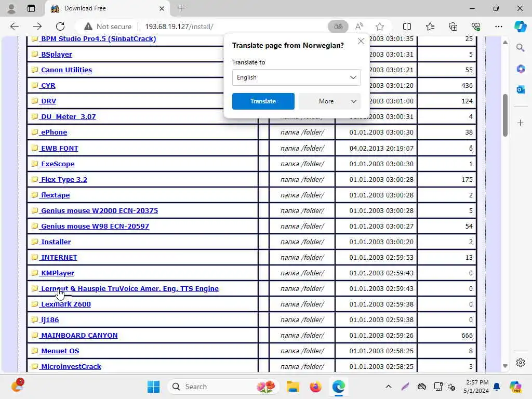Open the KMPlayer folder link
This screenshot has width=532, height=399.
(57, 273)
